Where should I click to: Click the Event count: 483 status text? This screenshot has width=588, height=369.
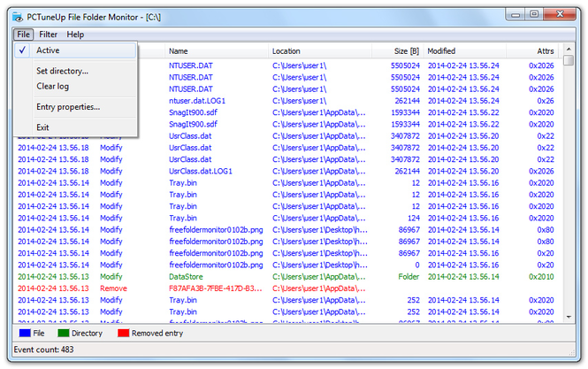point(44,350)
